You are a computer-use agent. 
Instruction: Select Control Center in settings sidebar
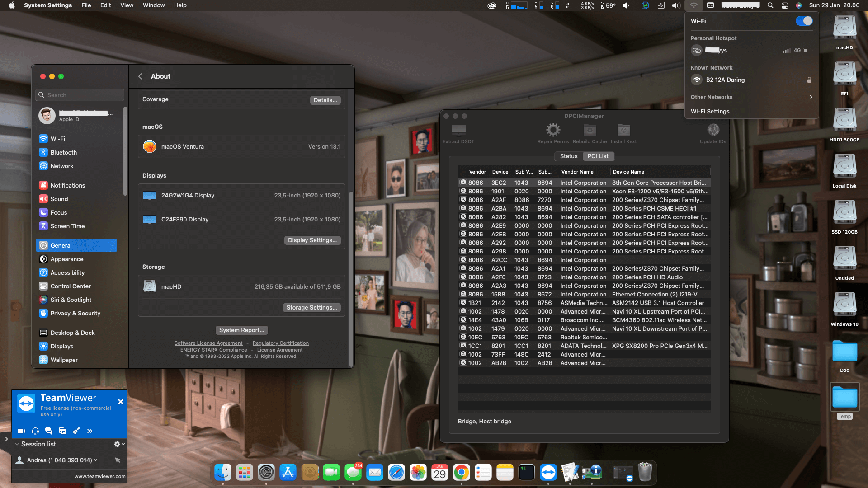(x=76, y=286)
